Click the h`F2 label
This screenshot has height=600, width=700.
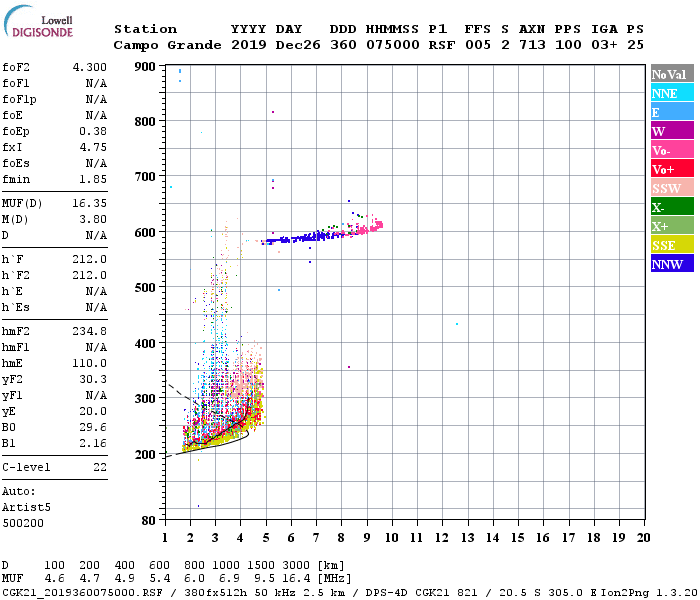tap(16, 275)
